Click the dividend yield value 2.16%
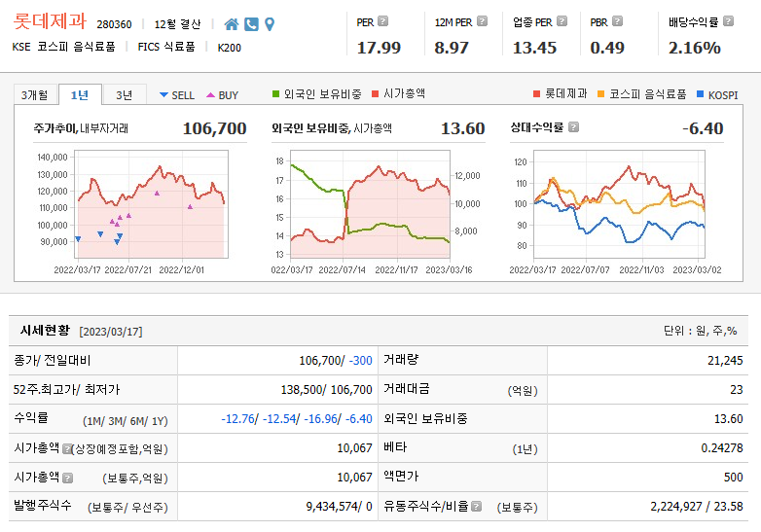 tap(695, 48)
